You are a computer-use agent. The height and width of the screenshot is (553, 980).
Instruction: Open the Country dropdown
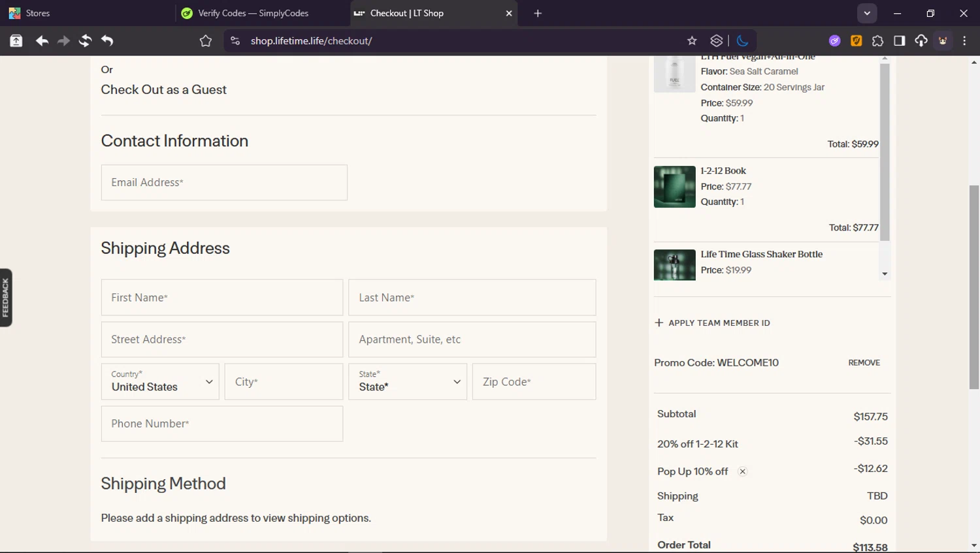[160, 381]
